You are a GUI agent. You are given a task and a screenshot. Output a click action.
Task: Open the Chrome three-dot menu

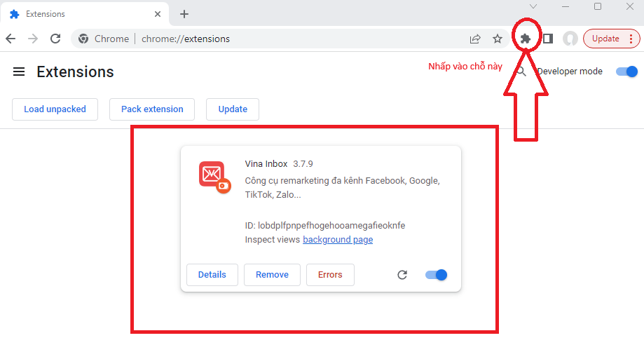[631, 39]
